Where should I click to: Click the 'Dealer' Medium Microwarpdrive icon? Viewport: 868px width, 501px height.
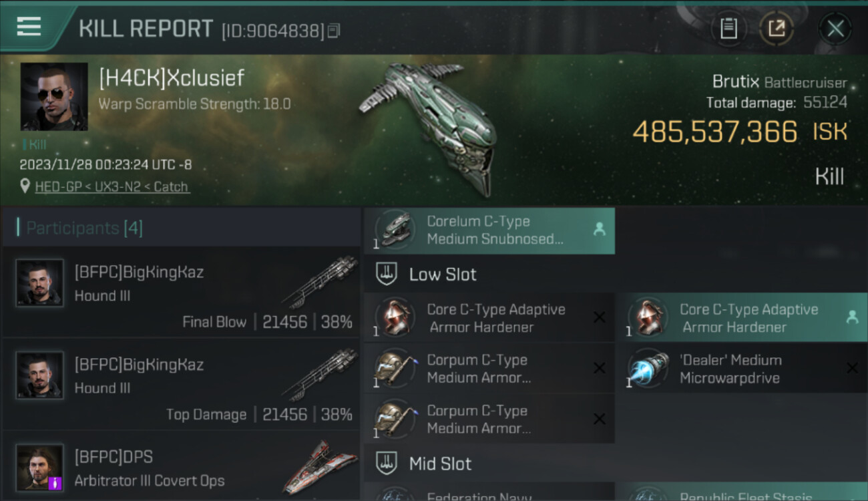tap(649, 369)
